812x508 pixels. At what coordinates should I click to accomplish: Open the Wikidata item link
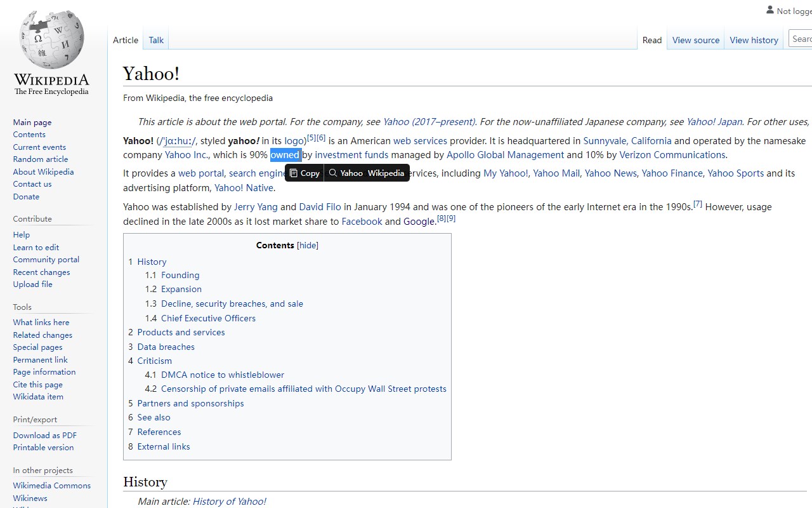coord(38,397)
